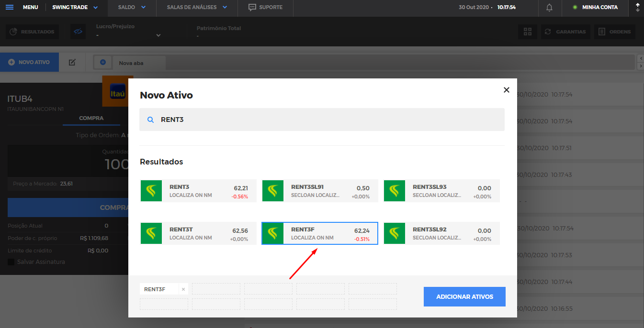644x328 pixels.
Task: Click the Itaú logo on ITUB4 panel
Action: 118,92
